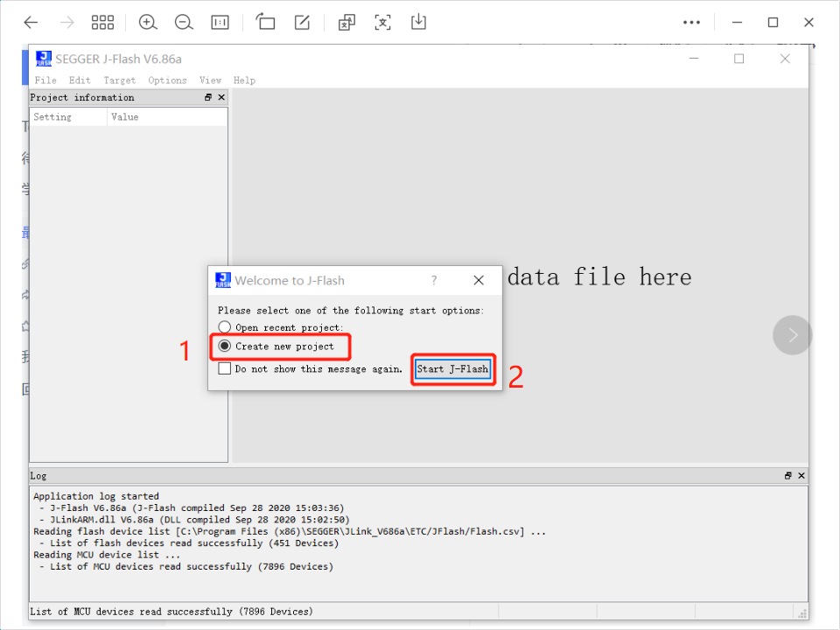Click the 451 Devices flash list log line
Screen dimensions: 840x630
tap(189, 543)
